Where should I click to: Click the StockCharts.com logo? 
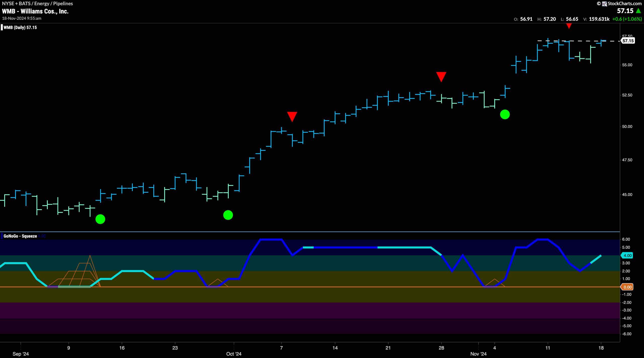(x=619, y=4)
